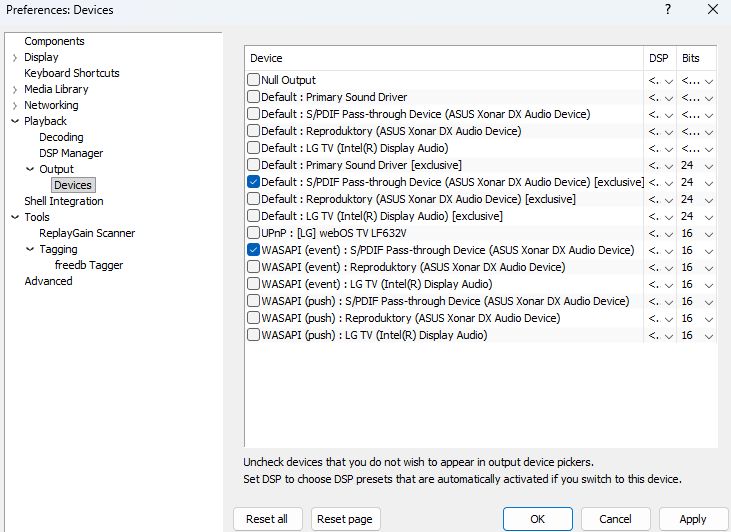Check the Null Output device checkbox

click(253, 80)
